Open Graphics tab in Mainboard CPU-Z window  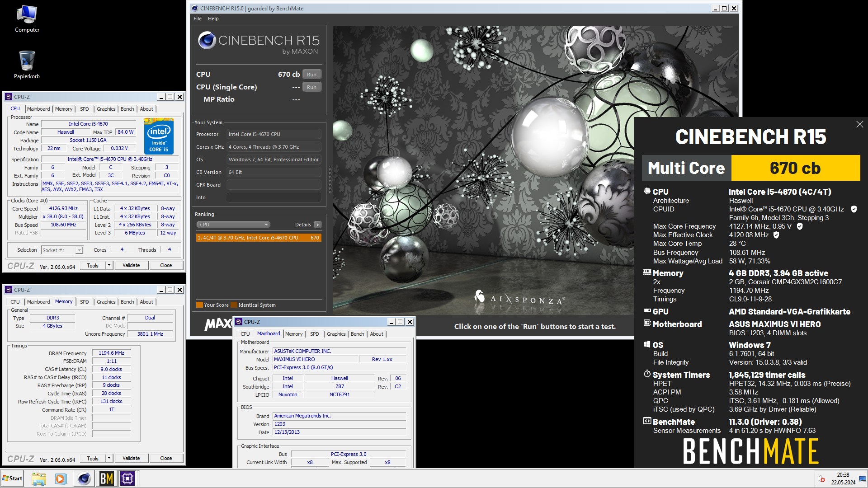click(336, 334)
